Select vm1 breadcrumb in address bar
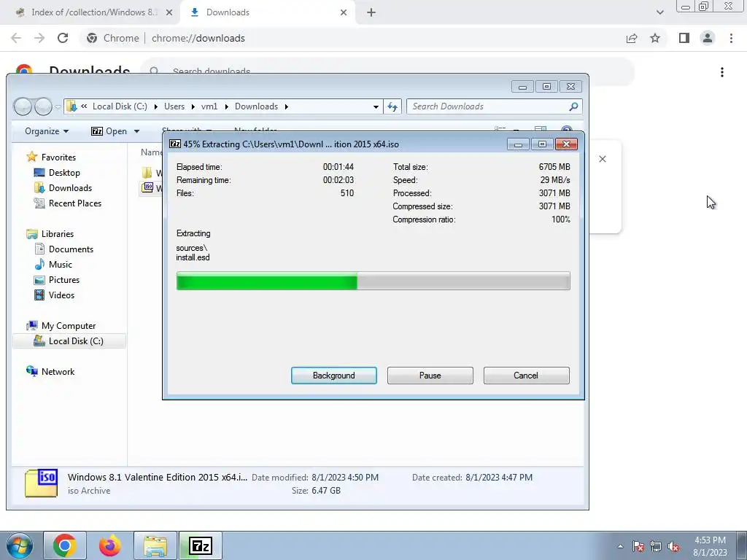Screen dimensions: 747x560 point(209,106)
